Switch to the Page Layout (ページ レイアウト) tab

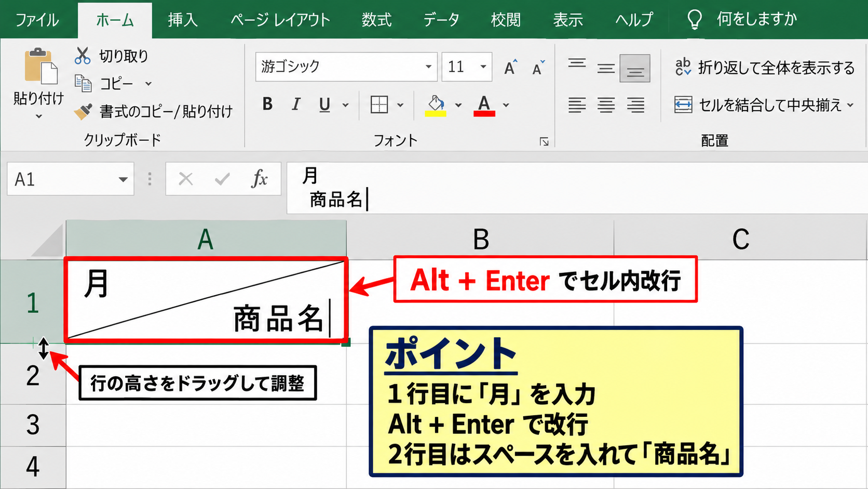point(280,20)
